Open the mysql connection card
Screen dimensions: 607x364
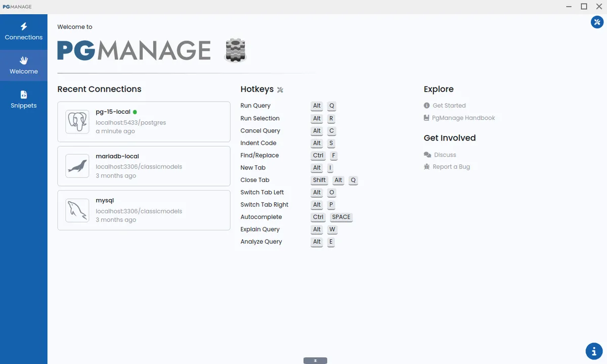pos(144,210)
